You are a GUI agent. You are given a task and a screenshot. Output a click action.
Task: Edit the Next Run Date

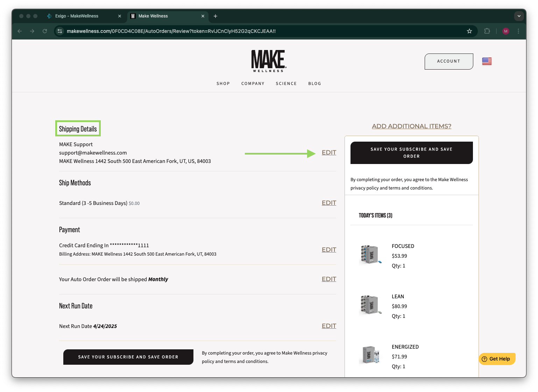click(329, 326)
